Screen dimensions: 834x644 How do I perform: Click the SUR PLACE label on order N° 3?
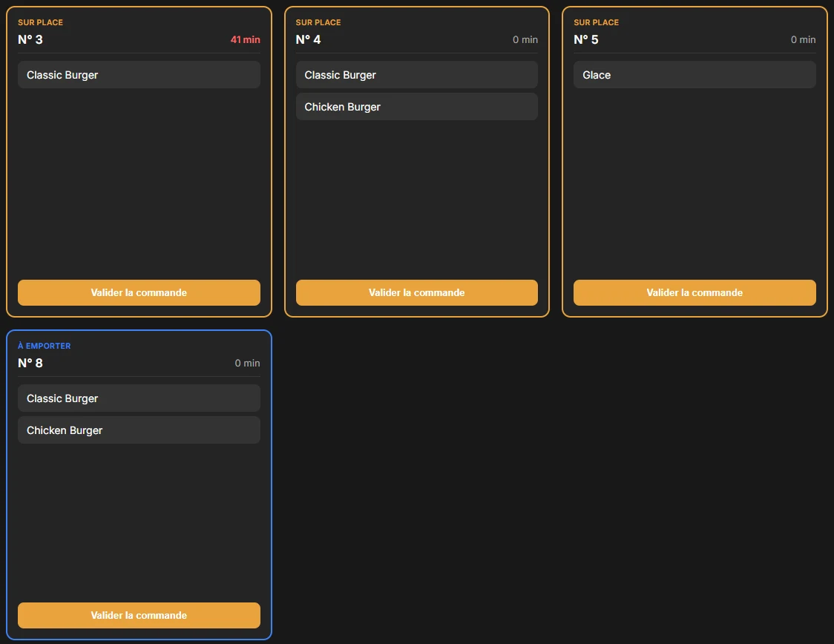click(40, 22)
